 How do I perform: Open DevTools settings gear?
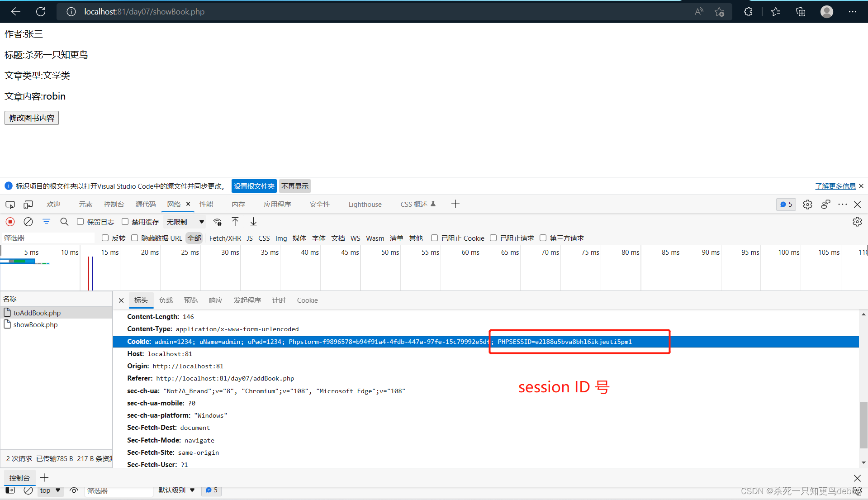click(x=807, y=205)
